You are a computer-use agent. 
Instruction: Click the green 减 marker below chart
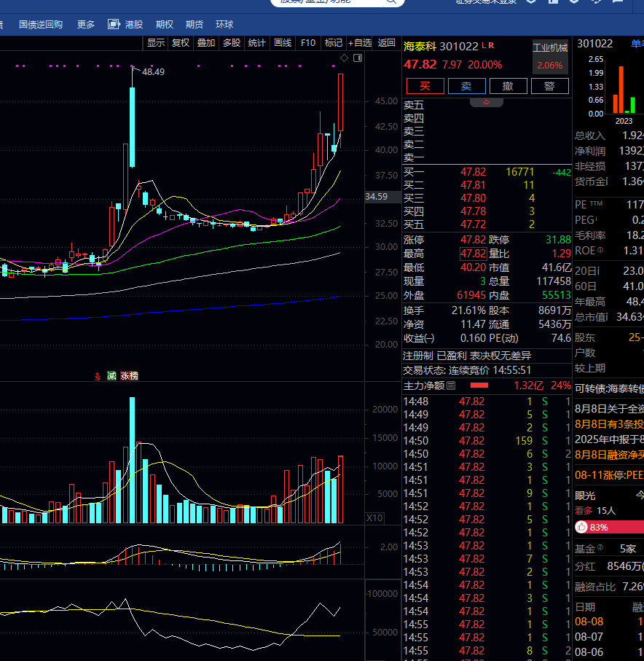111,375
